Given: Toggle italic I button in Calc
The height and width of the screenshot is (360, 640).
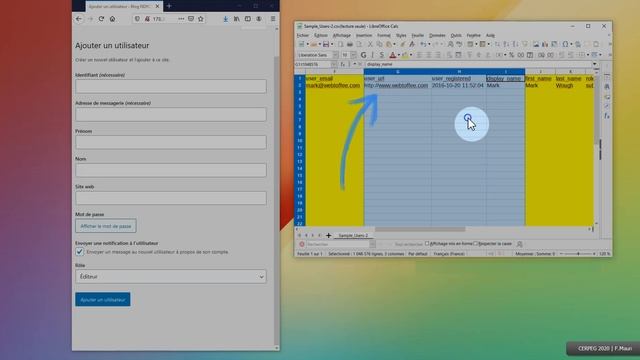Looking at the screenshot, I should (x=372, y=55).
